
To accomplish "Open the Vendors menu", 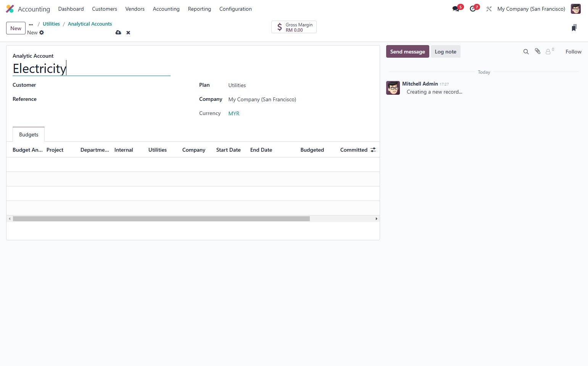I will click(135, 9).
